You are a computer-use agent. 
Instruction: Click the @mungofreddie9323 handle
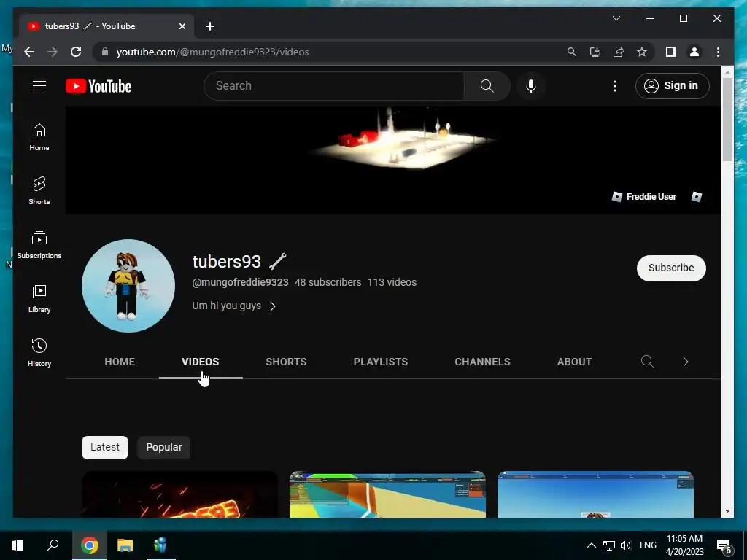pos(240,282)
